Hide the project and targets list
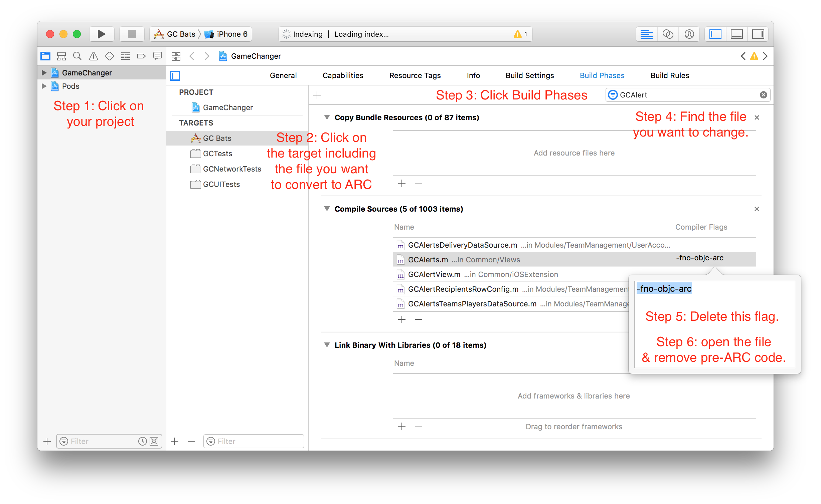Viewport: 821px width, 504px height. coord(175,76)
